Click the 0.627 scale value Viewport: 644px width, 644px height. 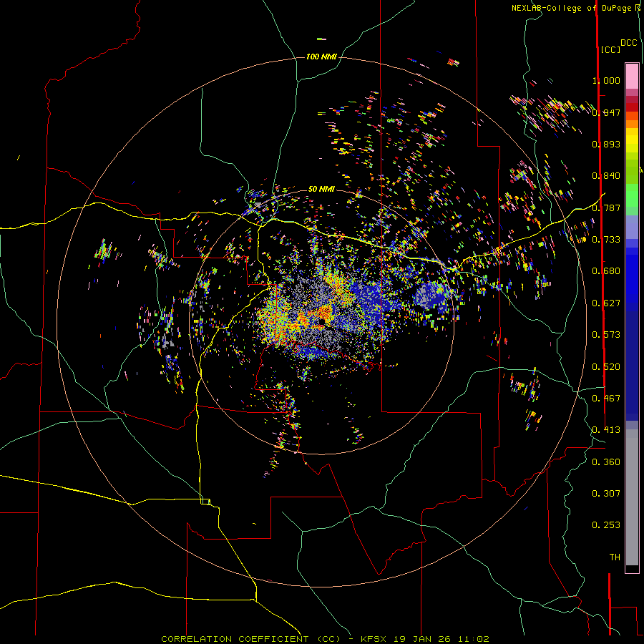(606, 303)
